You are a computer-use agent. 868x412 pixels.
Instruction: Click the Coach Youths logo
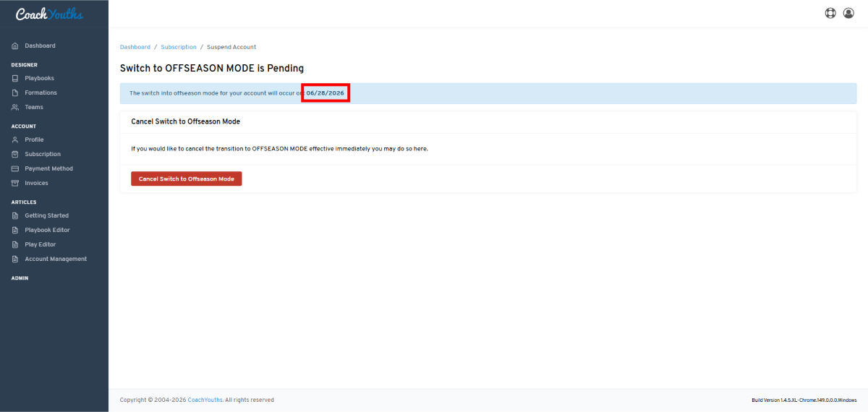49,14
